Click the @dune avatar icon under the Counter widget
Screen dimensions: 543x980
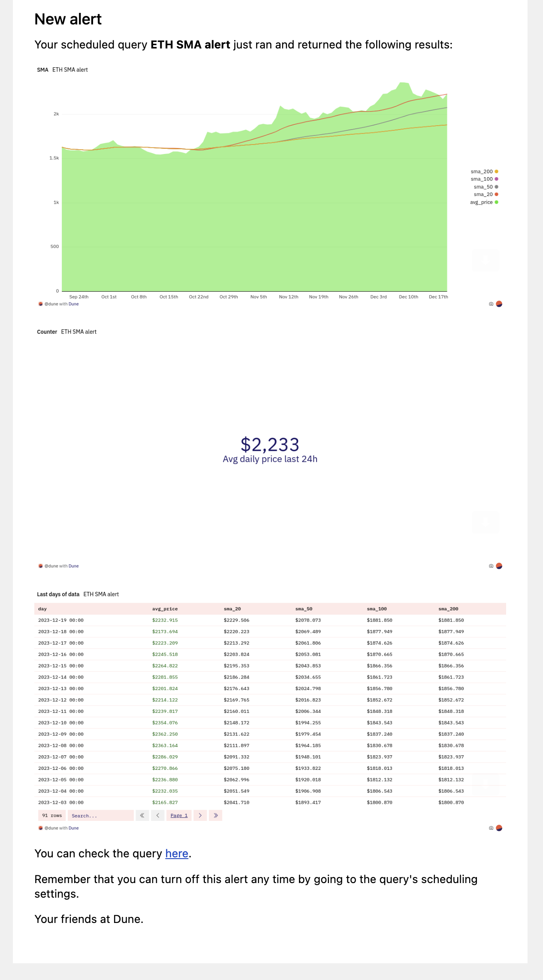(41, 566)
